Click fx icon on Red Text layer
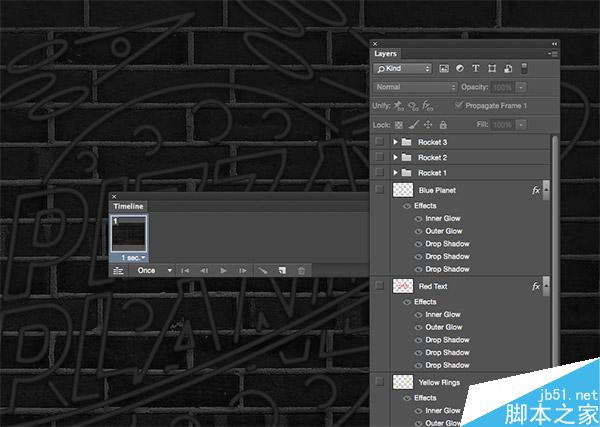 click(536, 286)
